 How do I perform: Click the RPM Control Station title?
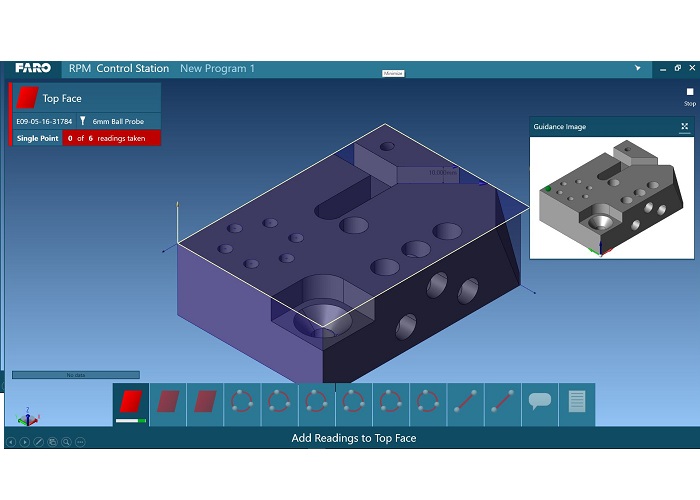[x=119, y=68]
